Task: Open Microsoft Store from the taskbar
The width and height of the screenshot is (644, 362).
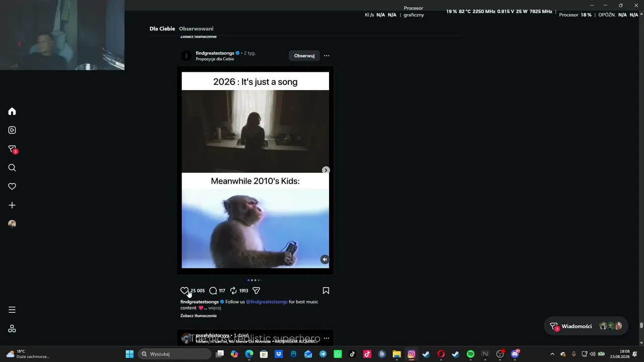Action: (264, 354)
